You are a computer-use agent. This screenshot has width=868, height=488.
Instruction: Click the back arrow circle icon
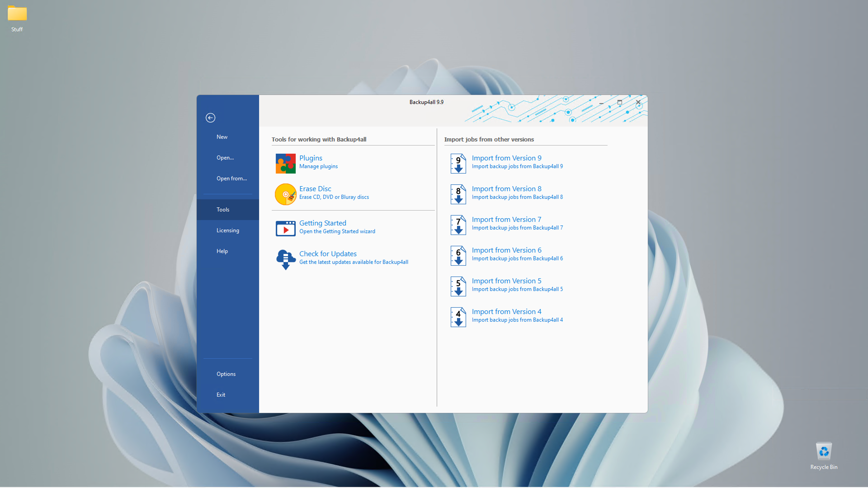pos(210,117)
